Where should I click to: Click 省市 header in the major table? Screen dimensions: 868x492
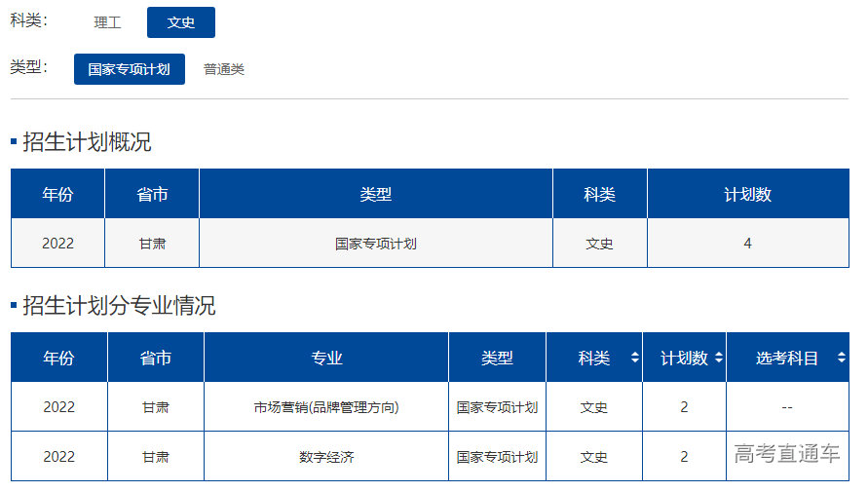click(x=155, y=358)
